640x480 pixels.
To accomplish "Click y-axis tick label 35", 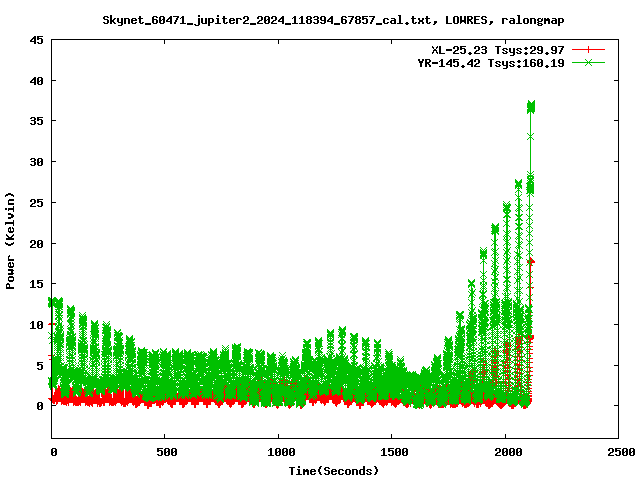I will point(36,121).
